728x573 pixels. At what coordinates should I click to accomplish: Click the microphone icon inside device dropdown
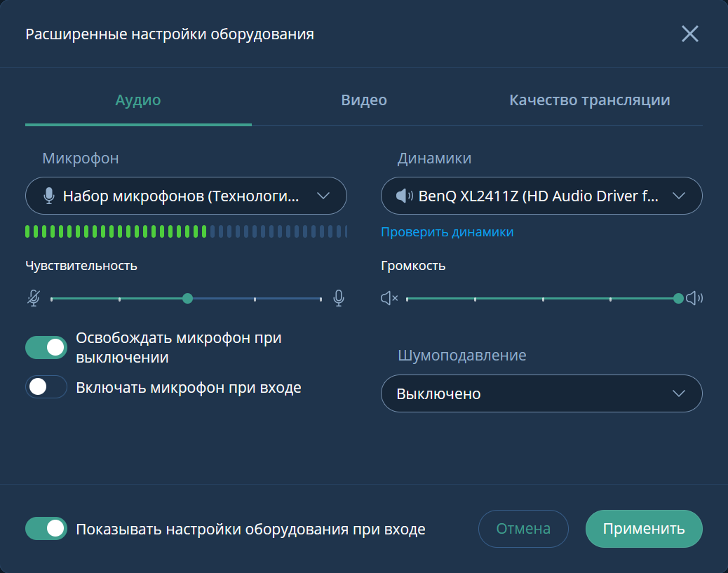click(x=49, y=196)
